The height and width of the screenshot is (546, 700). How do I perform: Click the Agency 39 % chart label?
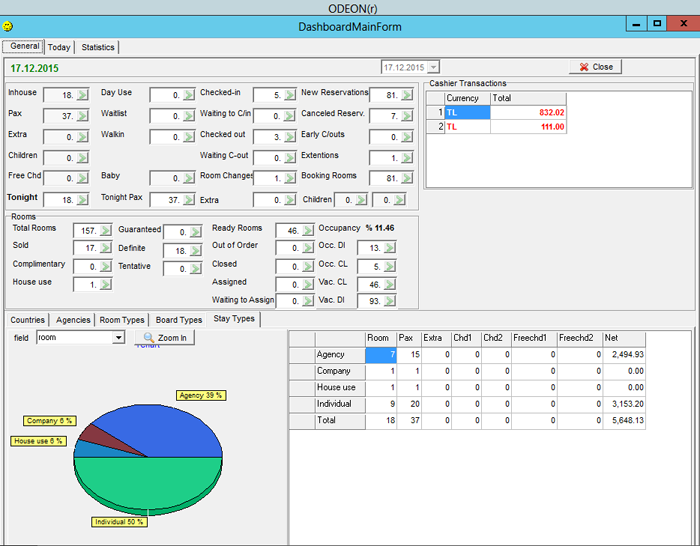201,395
